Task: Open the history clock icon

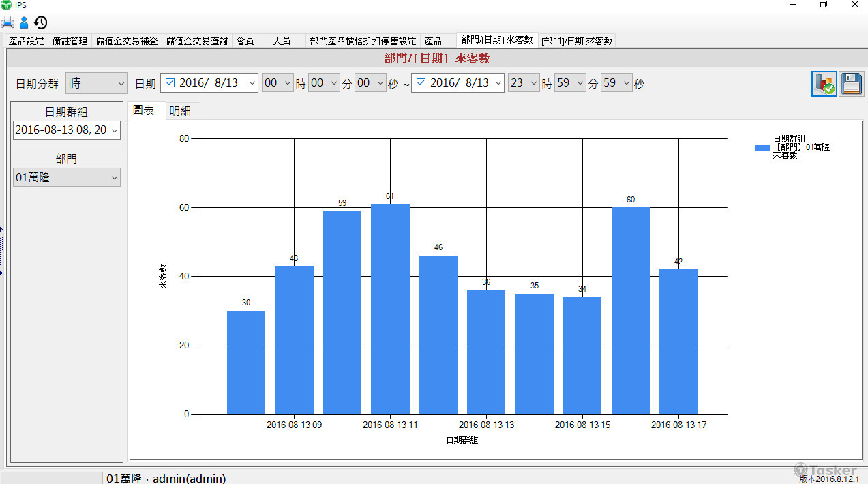Action: coord(41,22)
